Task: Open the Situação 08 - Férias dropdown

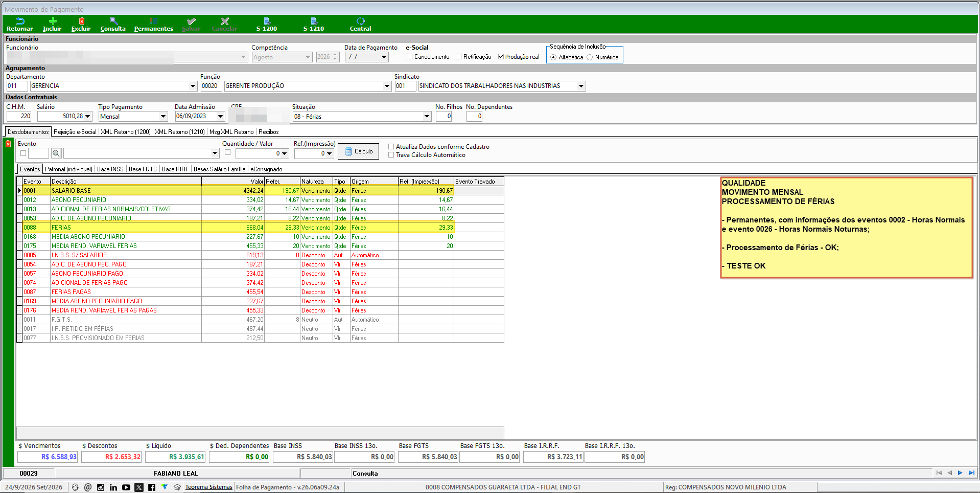Action: (x=427, y=117)
